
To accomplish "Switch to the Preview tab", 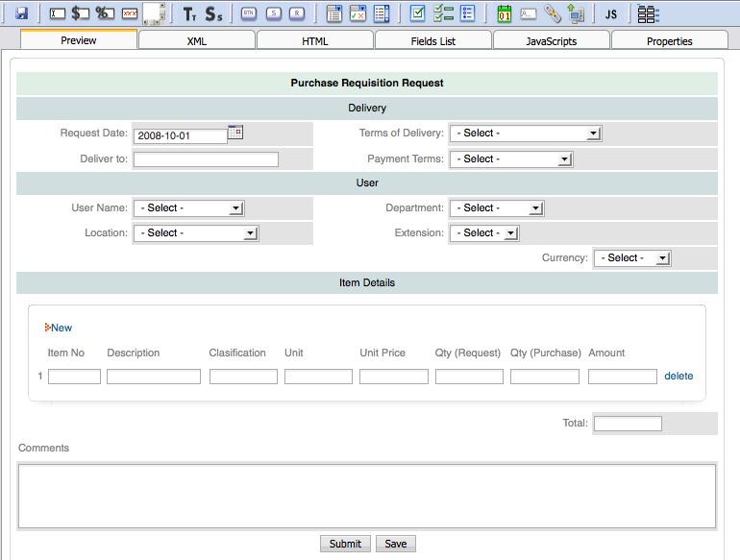I will [79, 40].
